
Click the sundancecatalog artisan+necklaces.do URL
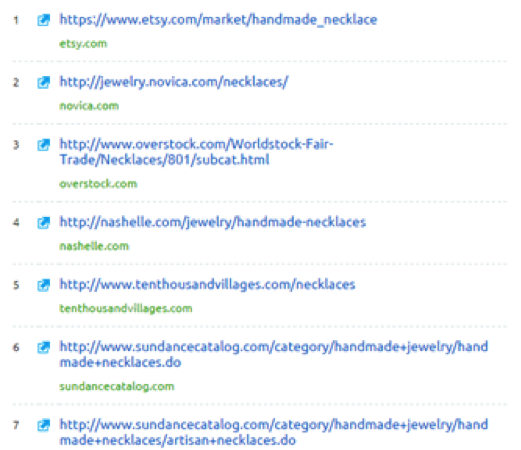pyautogui.click(x=274, y=432)
